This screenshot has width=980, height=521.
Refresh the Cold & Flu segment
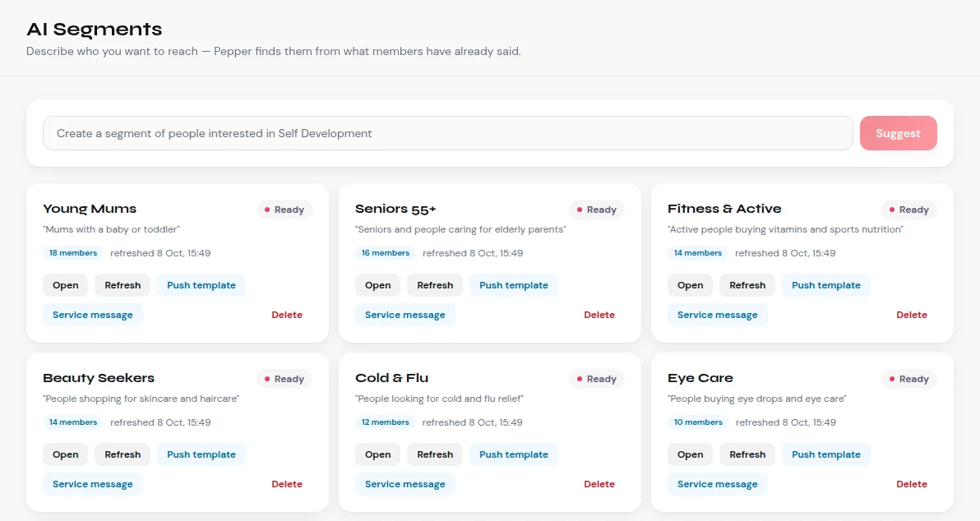(435, 454)
